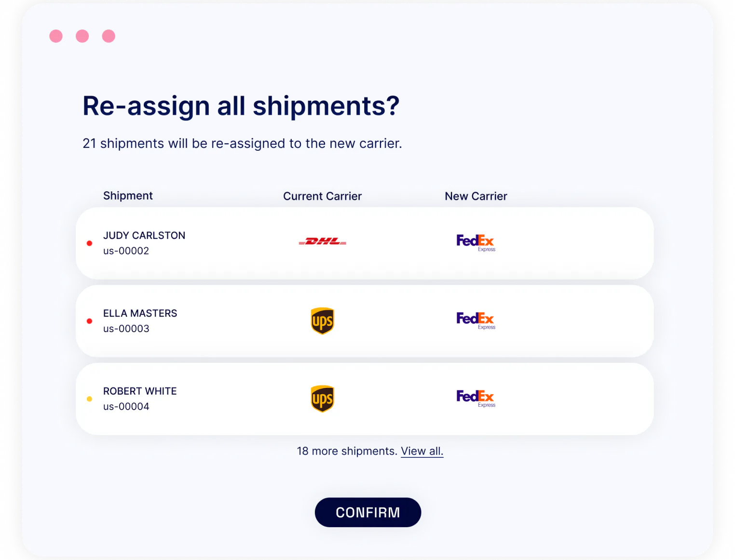
Task: Click the DHL logo for Judy Carlston
Action: (322, 241)
